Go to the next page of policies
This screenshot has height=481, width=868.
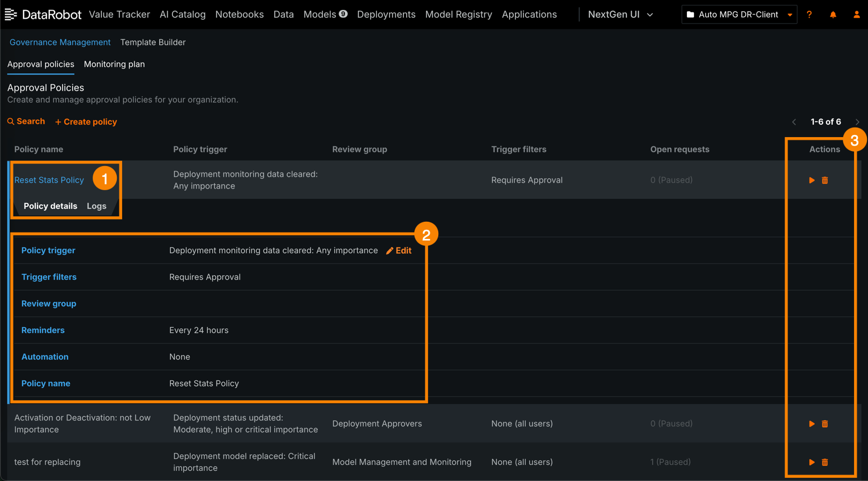click(x=857, y=122)
